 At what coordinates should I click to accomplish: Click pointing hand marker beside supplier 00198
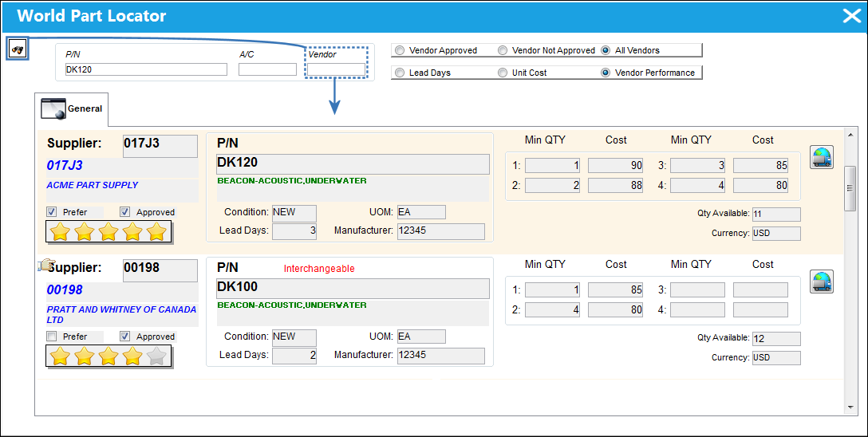coord(45,266)
